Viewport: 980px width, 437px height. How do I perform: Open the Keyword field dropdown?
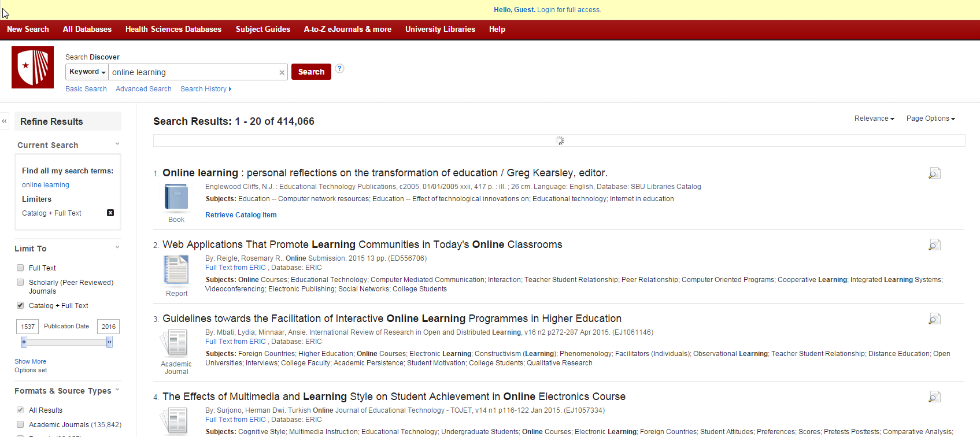pyautogui.click(x=87, y=72)
